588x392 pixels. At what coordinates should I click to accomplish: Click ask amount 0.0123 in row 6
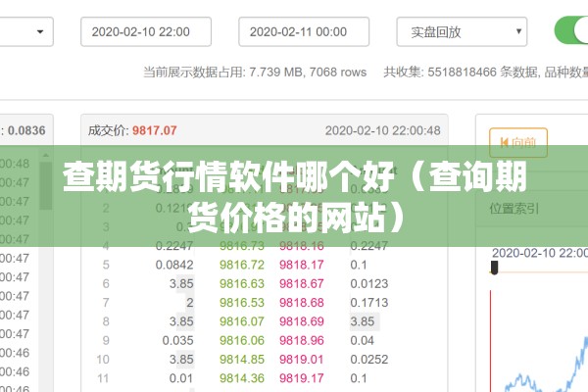point(369,283)
